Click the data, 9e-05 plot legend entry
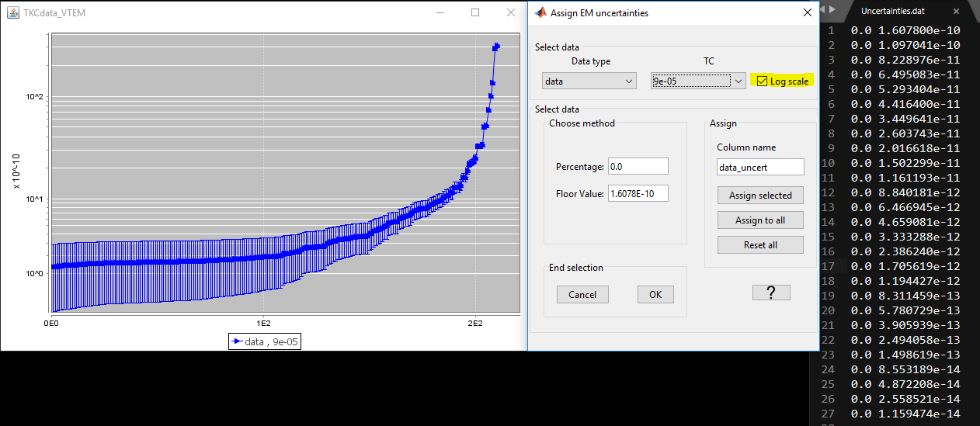980x426 pixels. coord(264,341)
